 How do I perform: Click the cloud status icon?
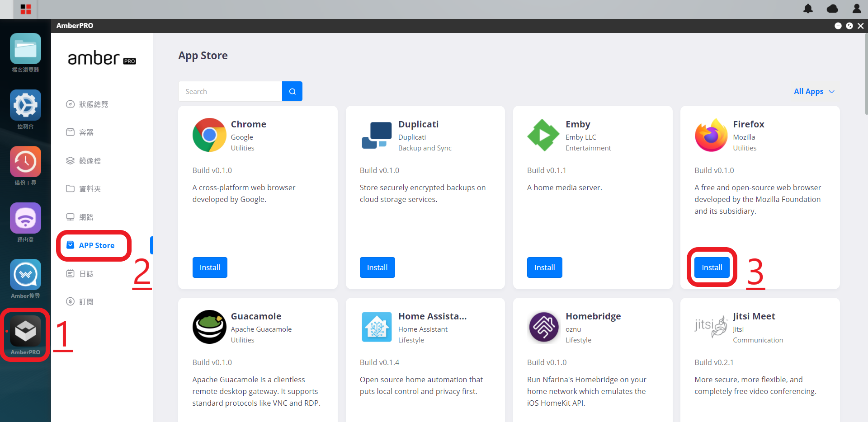coord(832,9)
